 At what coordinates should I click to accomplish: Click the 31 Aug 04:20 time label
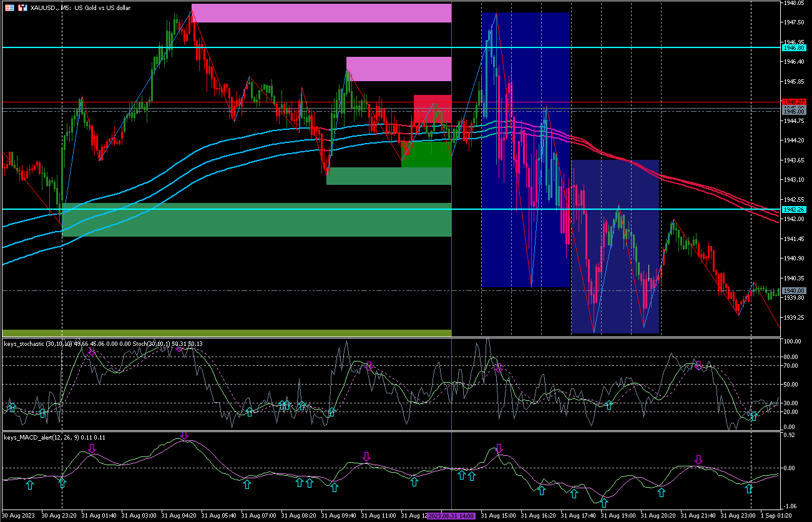pyautogui.click(x=179, y=516)
